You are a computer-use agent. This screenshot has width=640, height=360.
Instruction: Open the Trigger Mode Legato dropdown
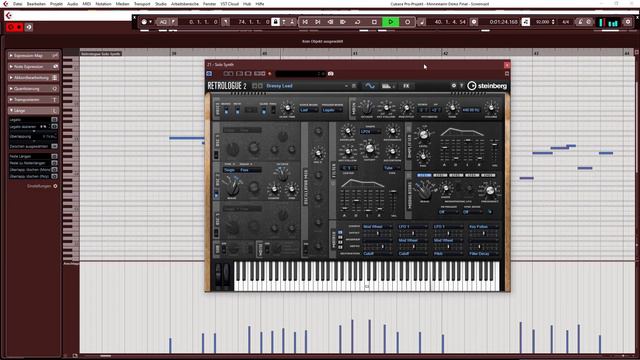332,110
